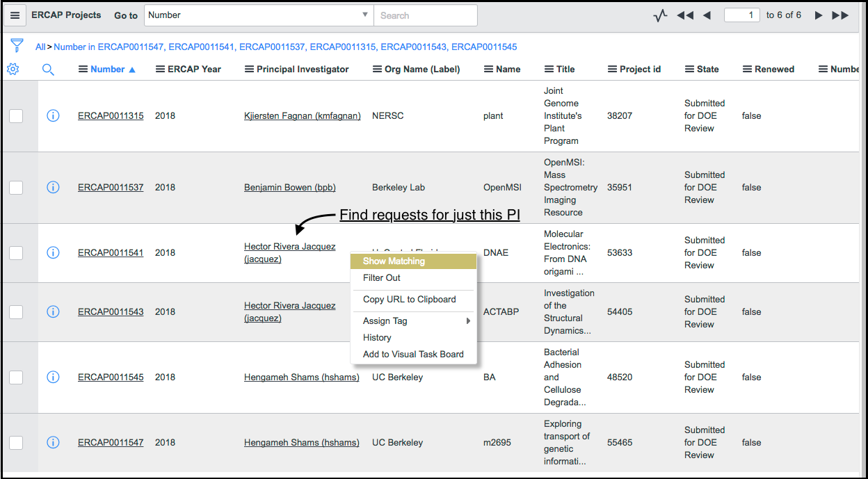This screenshot has width=868, height=479.
Task: Tick the checkbox on the ERCAP0011537 row
Action: click(17, 187)
